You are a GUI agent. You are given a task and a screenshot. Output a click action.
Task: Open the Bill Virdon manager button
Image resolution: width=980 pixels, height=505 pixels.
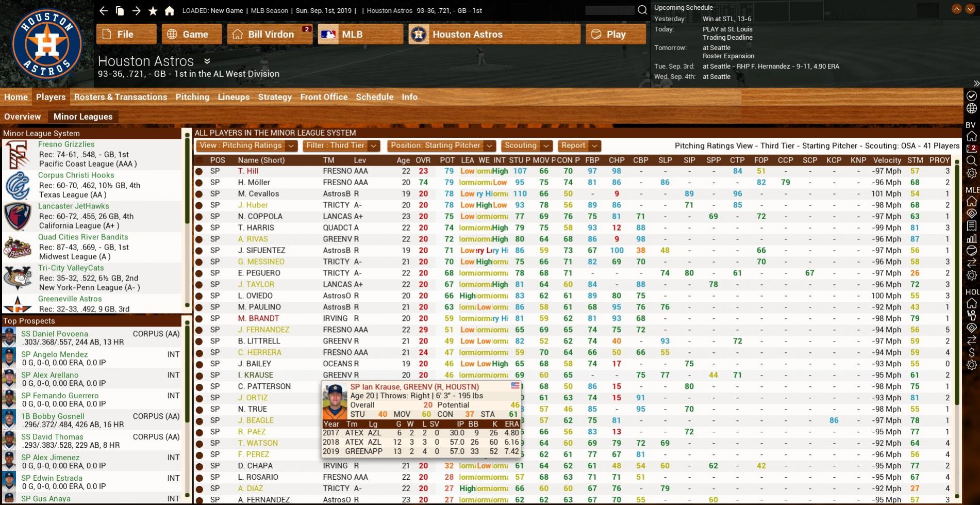point(271,34)
